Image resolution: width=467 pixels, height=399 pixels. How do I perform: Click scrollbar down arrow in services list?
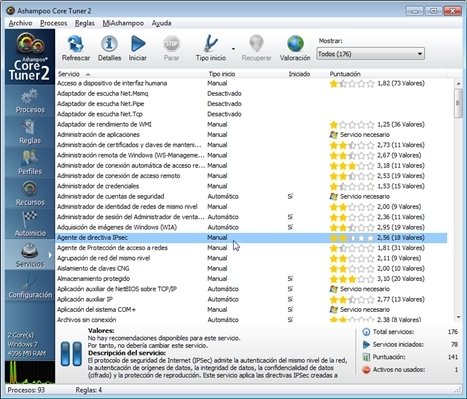tap(459, 317)
